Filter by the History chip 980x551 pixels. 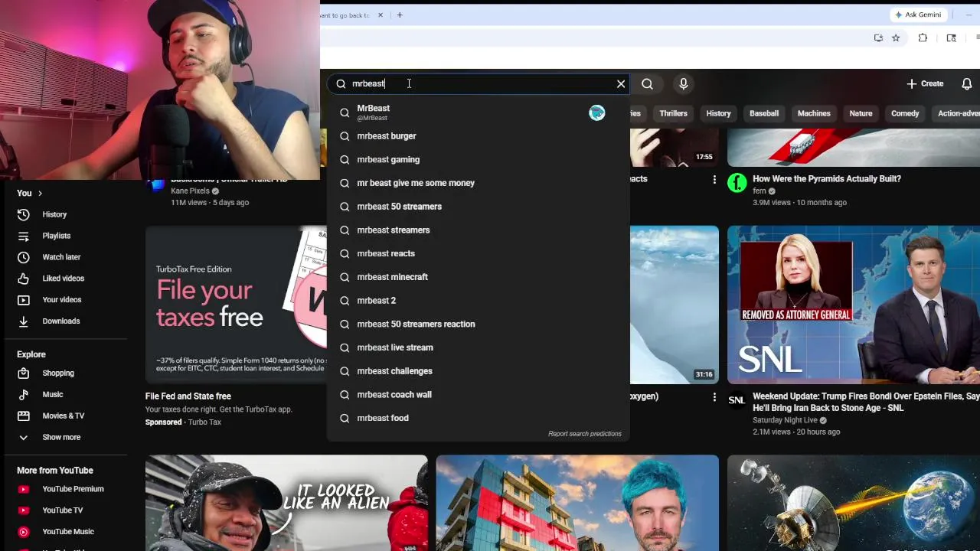pyautogui.click(x=718, y=113)
